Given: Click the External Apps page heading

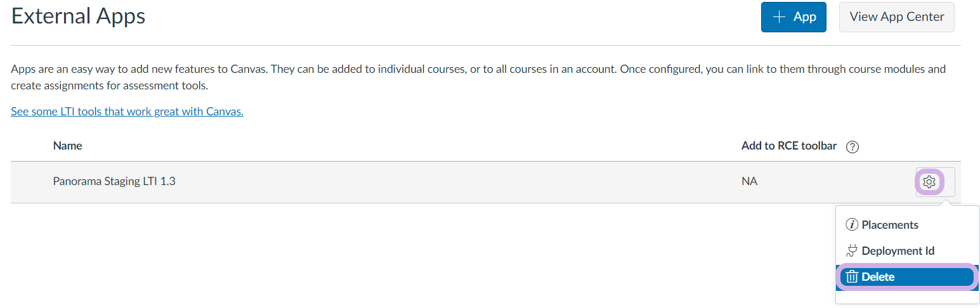Looking at the screenshot, I should pos(79,16).
